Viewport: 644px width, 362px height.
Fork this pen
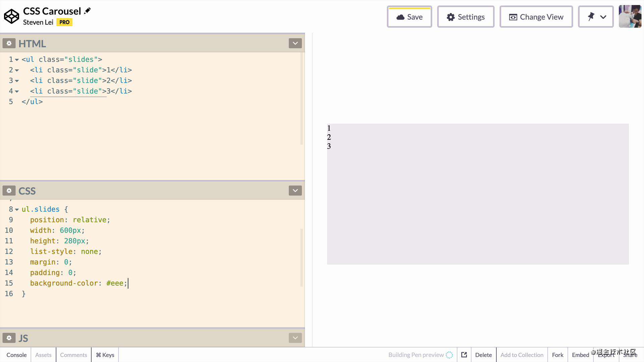click(x=558, y=355)
